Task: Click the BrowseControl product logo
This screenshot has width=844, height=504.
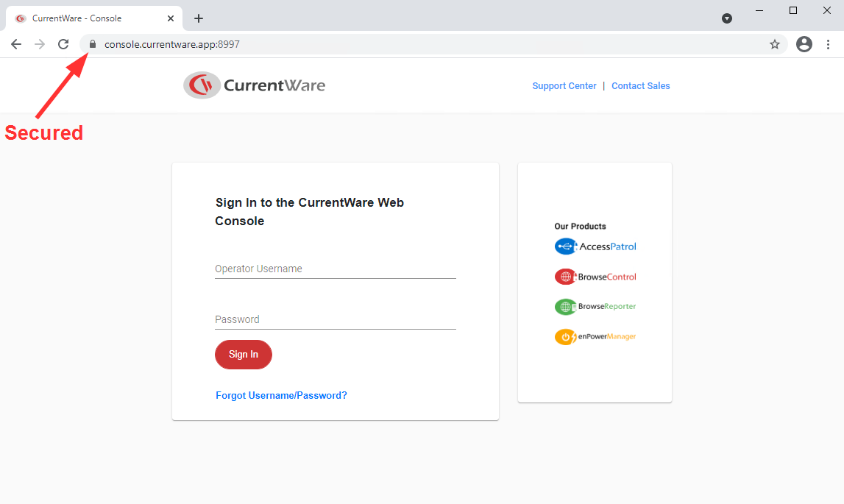Action: click(595, 277)
